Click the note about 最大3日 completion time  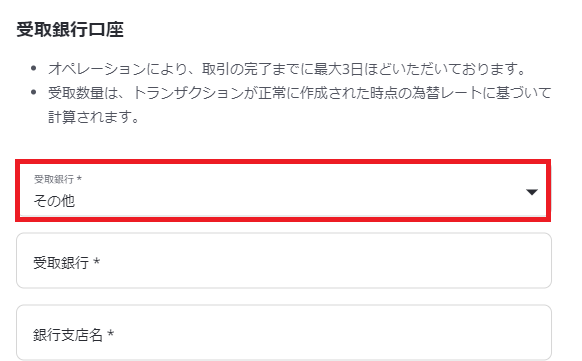(x=287, y=69)
